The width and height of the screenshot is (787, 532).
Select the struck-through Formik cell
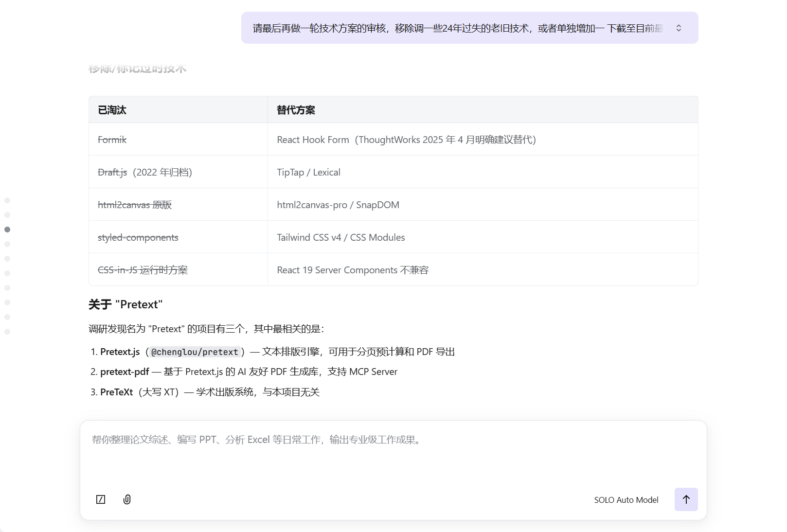(x=112, y=140)
